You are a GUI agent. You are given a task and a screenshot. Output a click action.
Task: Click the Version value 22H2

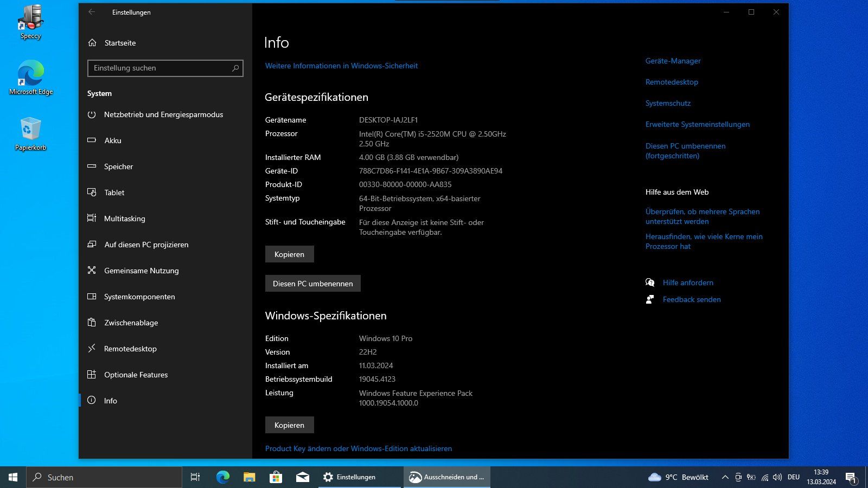click(x=368, y=352)
